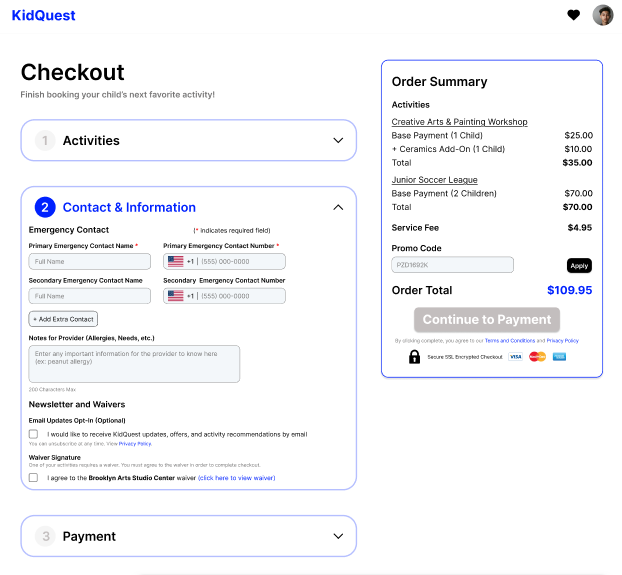Open the user profile avatar
Screen dimensions: 622x575
[603, 15]
